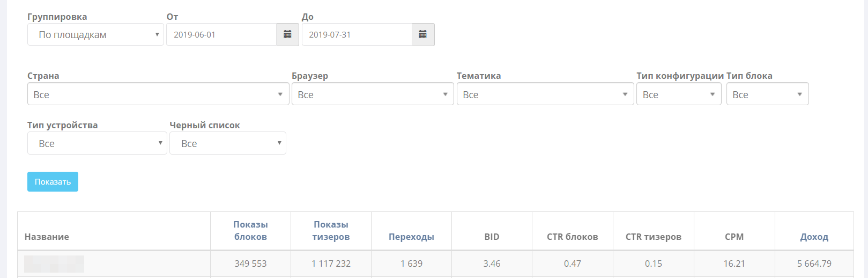The image size is (868, 278).
Task: Open the Страна country filter
Action: tap(158, 94)
